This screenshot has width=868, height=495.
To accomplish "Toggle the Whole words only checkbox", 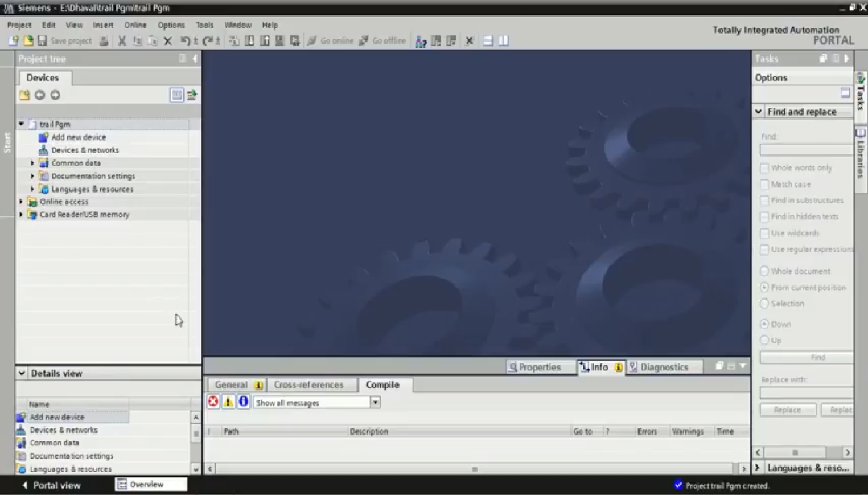I will click(x=764, y=167).
